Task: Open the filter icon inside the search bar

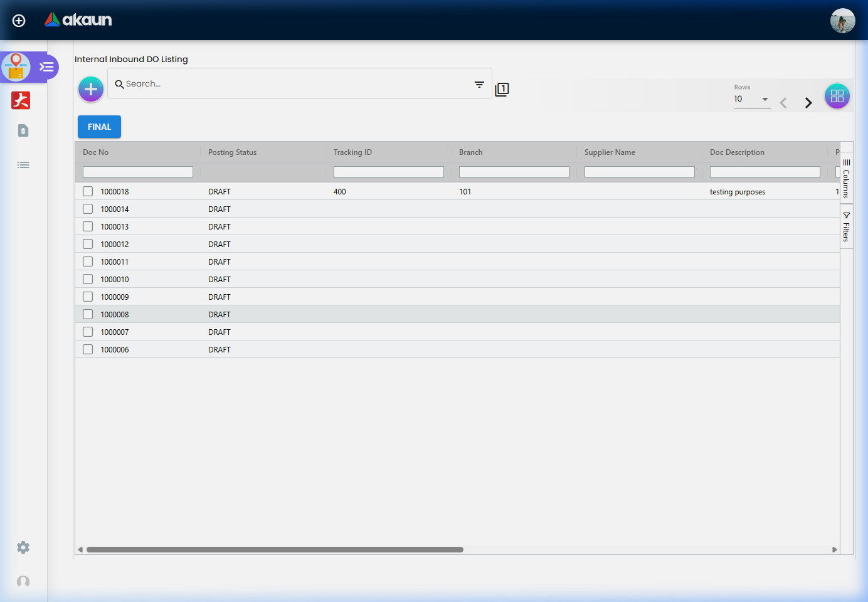Action: point(479,84)
